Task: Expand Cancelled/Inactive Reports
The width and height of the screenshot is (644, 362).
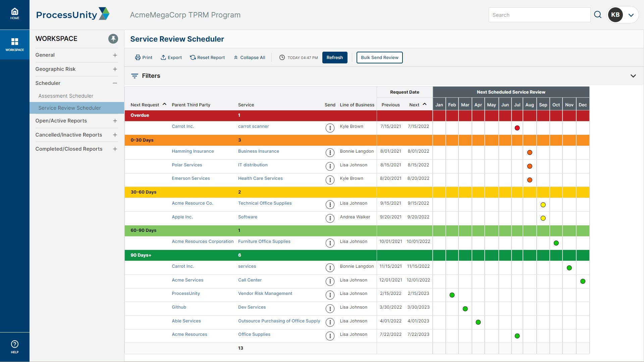Action: click(115, 135)
